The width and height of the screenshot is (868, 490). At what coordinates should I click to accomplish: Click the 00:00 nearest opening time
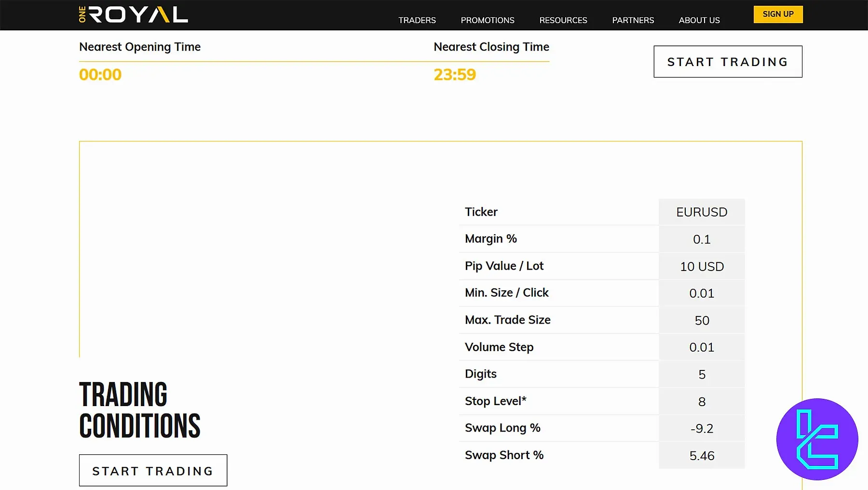coord(100,75)
